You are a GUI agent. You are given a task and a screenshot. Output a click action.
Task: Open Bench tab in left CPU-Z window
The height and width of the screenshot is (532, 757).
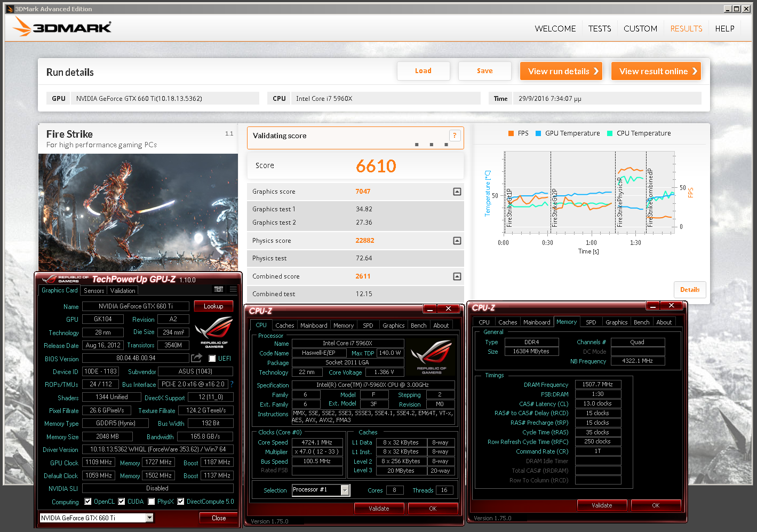click(x=418, y=325)
